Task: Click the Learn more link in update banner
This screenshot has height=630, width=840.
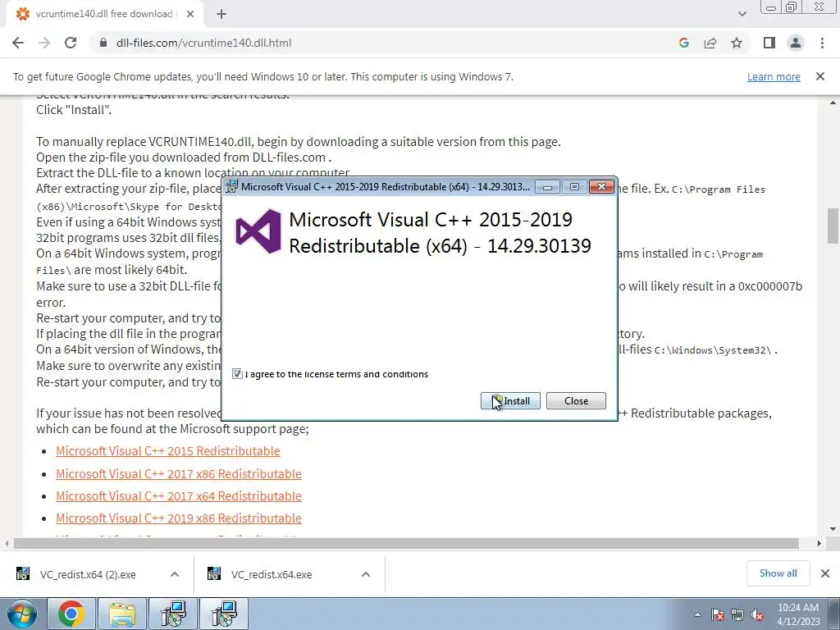Action: [x=774, y=76]
